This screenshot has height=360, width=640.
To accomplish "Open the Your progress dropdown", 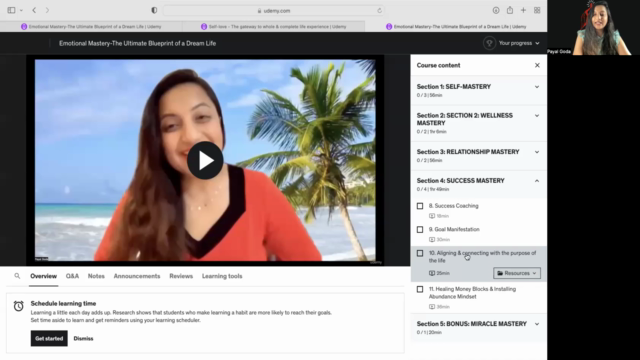I will (x=519, y=43).
